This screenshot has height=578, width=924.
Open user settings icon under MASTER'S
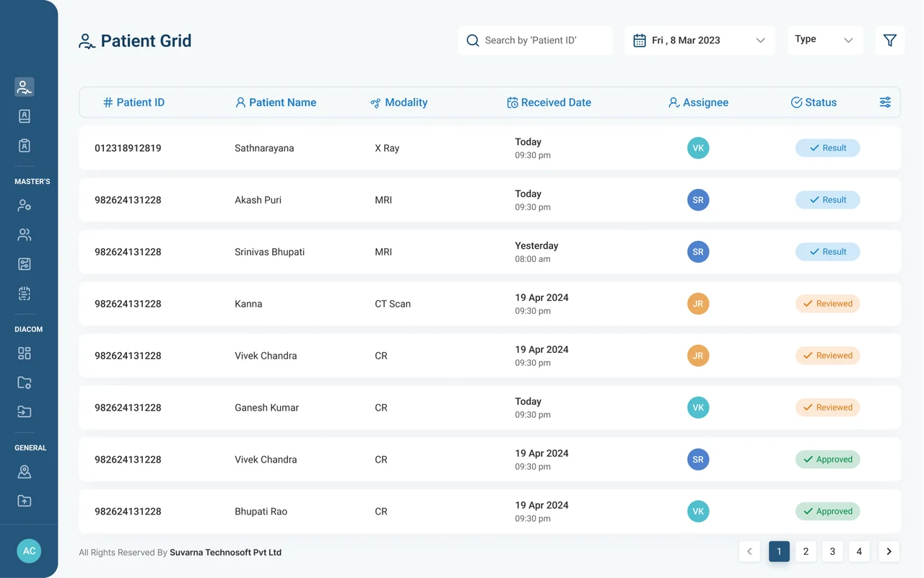pos(25,206)
